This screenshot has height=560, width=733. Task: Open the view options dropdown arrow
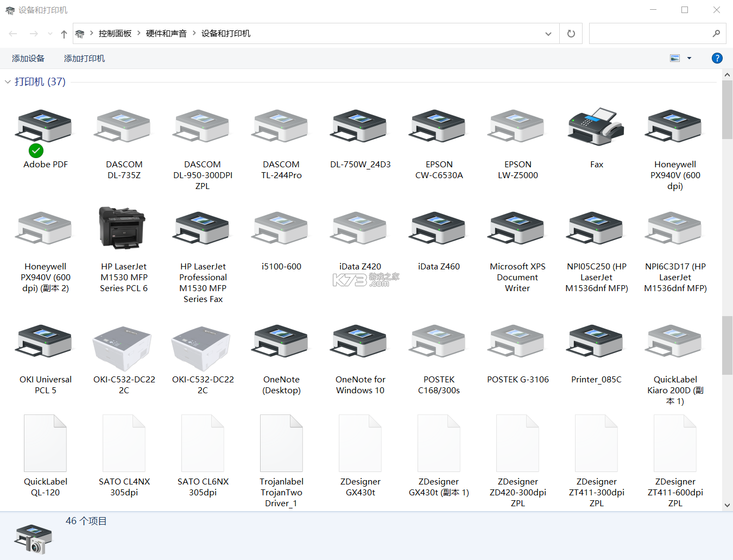[689, 58]
